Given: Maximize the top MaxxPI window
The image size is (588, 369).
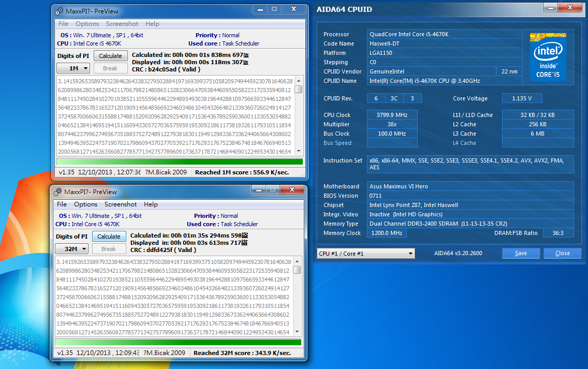Looking at the screenshot, I should coord(274,9).
